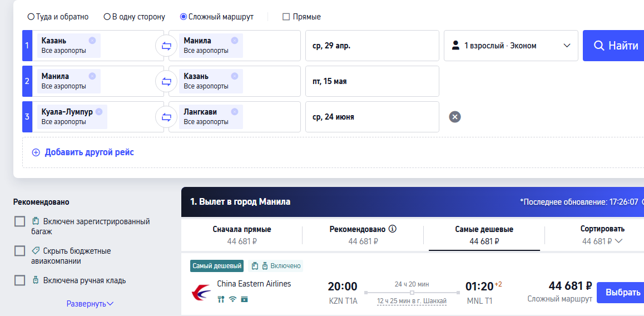Click the info icon next to Рекомендовано
This screenshot has height=316, width=644.
coord(393,229)
